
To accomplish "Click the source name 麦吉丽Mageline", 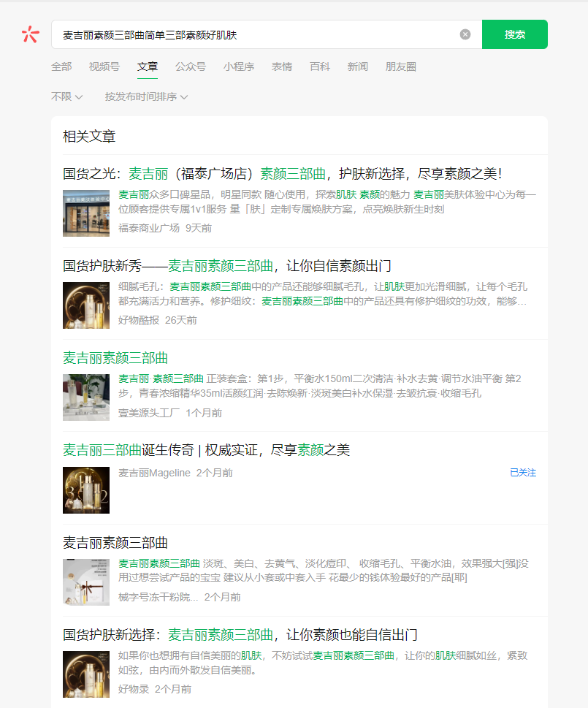I will pyautogui.click(x=154, y=473).
